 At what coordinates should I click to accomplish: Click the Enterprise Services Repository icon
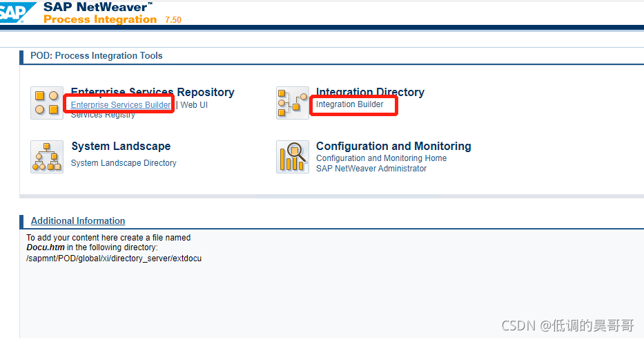coord(47,103)
